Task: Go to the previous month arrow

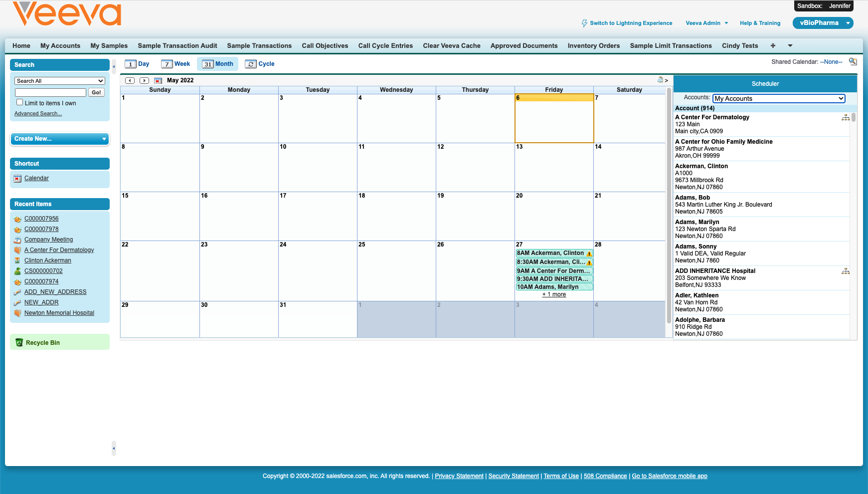Action: pos(130,80)
